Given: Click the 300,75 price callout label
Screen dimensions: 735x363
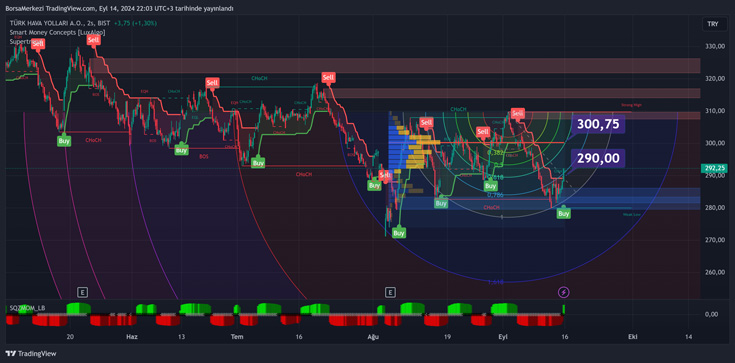Looking at the screenshot, I should [598, 124].
